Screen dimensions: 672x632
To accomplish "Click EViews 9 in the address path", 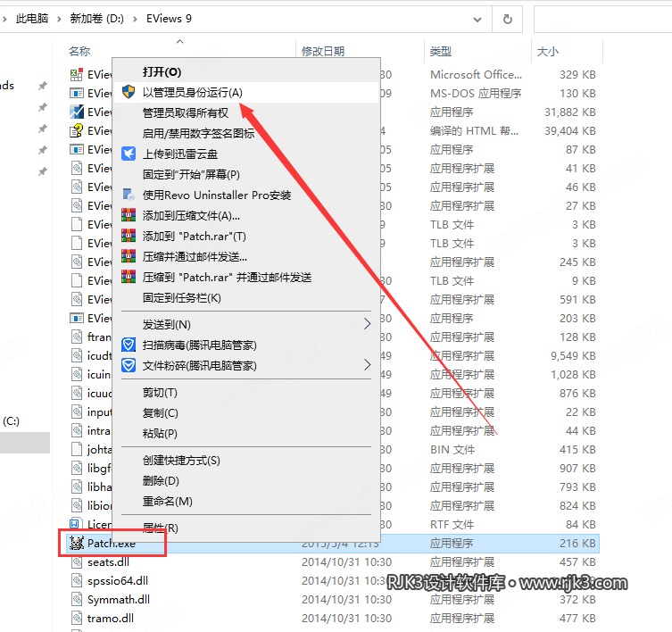I will point(169,19).
